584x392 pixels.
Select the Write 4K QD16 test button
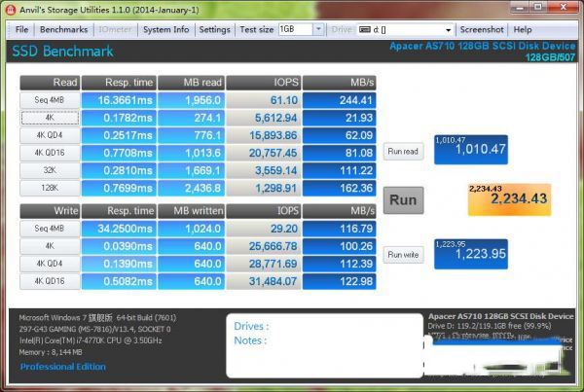50,281
